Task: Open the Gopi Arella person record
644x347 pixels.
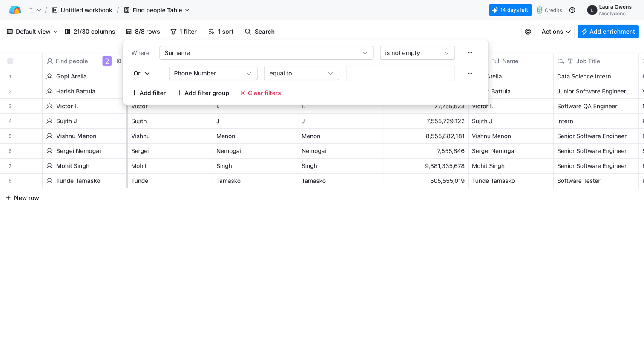Action: tap(72, 76)
